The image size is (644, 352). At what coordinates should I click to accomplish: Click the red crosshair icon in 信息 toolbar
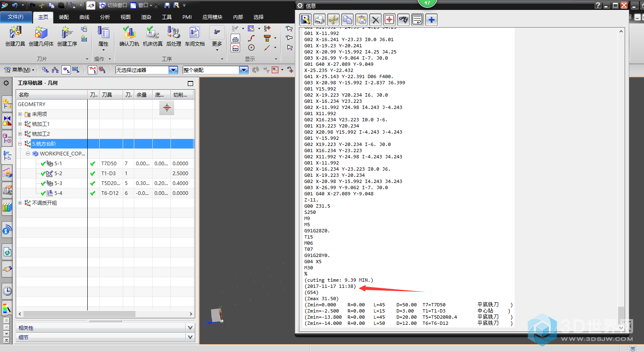coord(390,20)
